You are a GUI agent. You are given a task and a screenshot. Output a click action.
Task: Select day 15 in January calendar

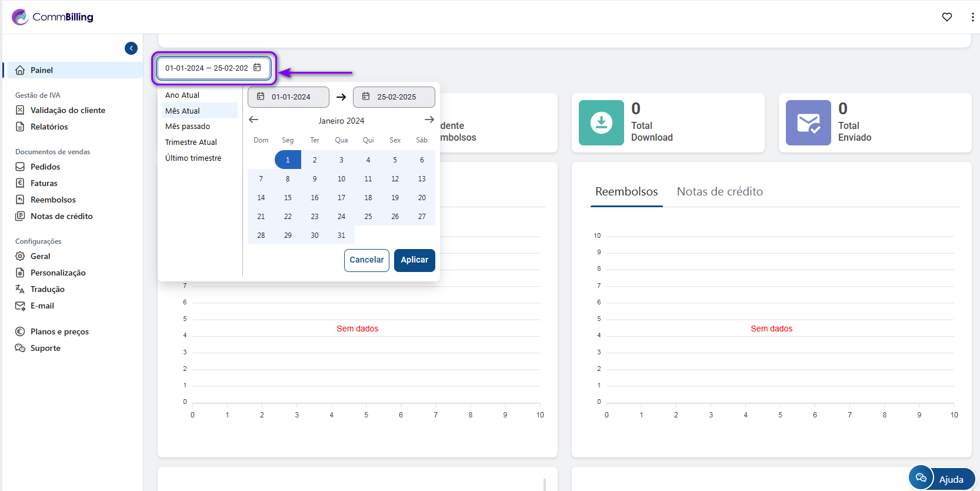click(288, 198)
